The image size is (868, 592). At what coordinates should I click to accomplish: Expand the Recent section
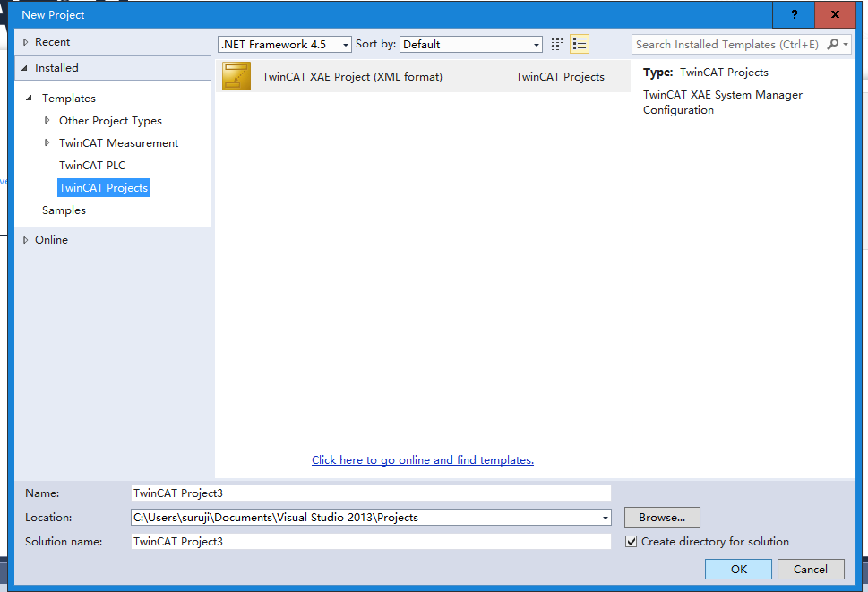point(25,42)
